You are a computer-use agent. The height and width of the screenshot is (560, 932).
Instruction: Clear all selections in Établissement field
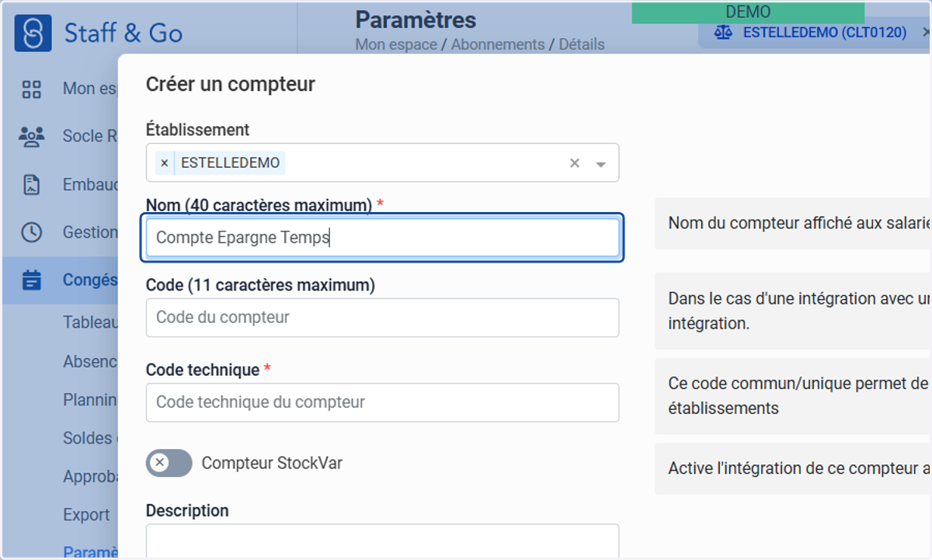575,163
